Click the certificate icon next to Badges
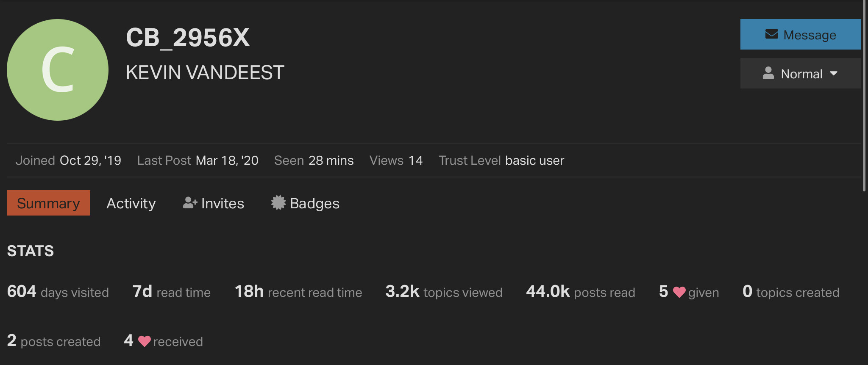 [x=278, y=202]
